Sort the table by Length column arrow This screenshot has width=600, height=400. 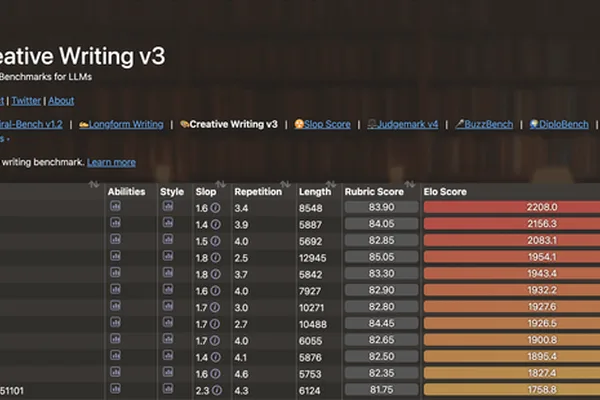pos(331,184)
